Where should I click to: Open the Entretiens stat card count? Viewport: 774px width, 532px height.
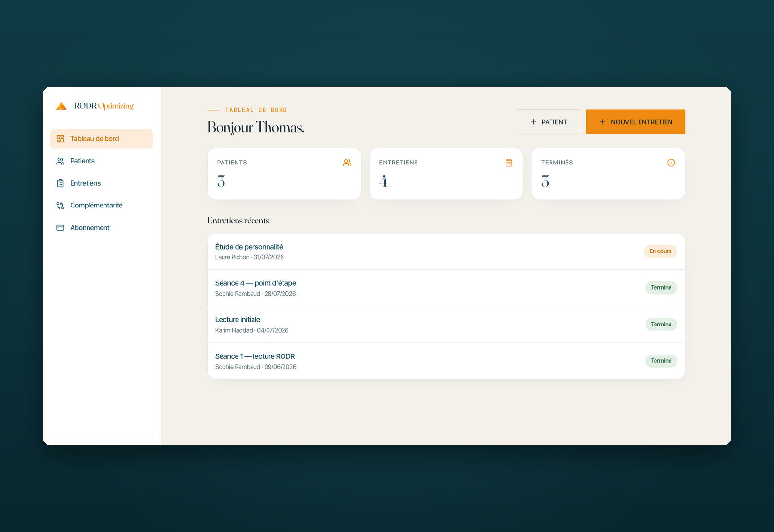pyautogui.click(x=383, y=181)
